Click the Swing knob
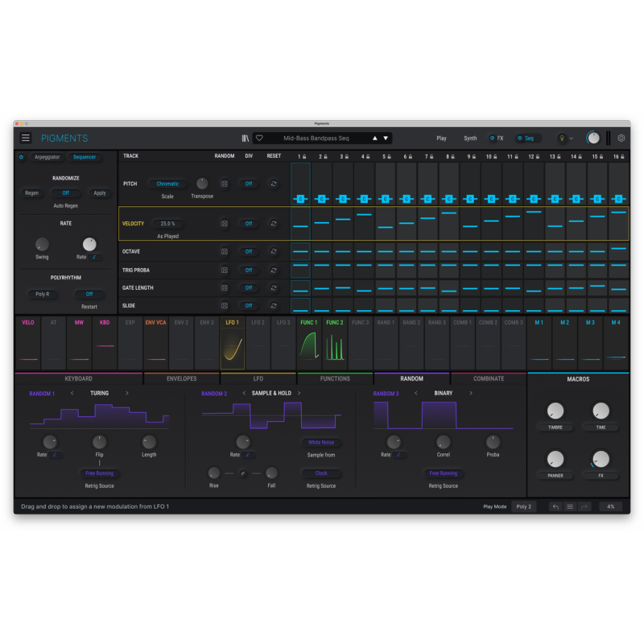This screenshot has height=644, width=644. 42,245
